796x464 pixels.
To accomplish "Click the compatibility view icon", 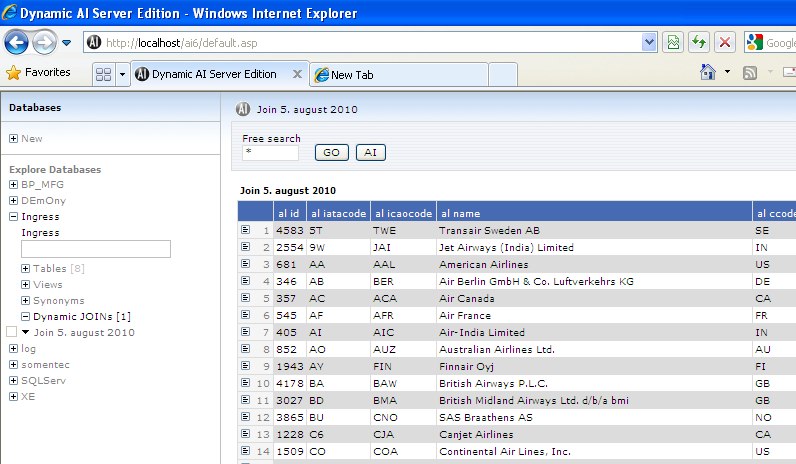I will [x=673, y=43].
